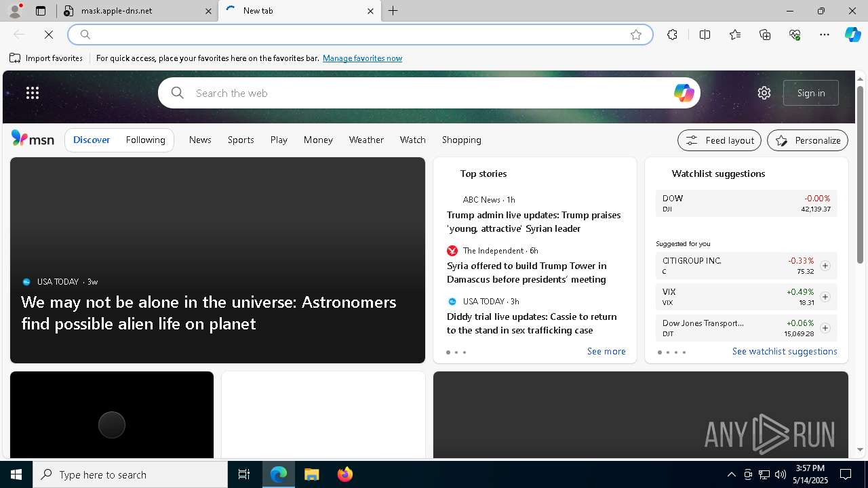Add VIX to watchlist

point(825,297)
